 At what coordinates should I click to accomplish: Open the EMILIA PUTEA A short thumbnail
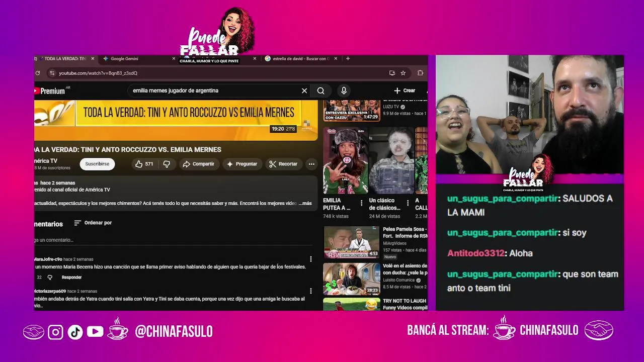pyautogui.click(x=346, y=160)
